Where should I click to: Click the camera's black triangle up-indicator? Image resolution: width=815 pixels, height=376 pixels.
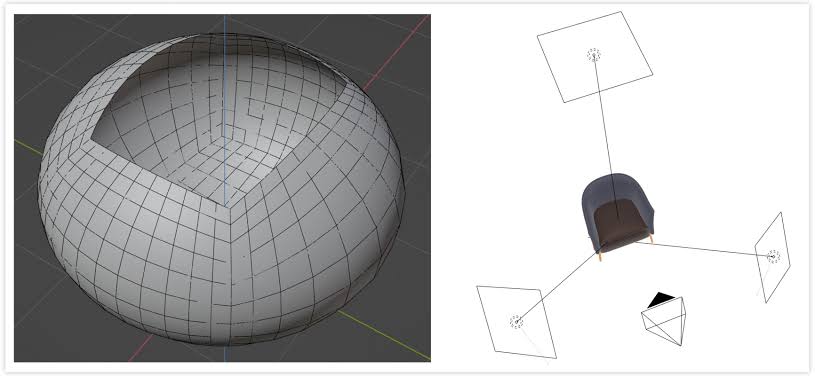pos(661,299)
